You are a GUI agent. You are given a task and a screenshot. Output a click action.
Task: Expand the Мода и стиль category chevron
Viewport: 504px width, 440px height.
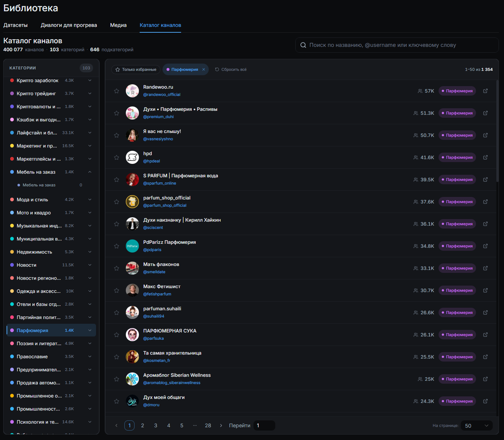tap(90, 199)
